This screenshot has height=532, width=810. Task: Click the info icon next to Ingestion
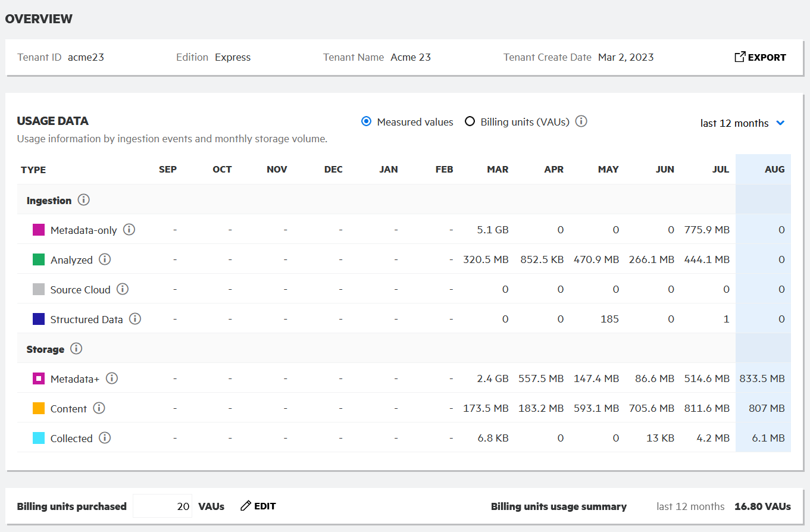click(x=84, y=200)
